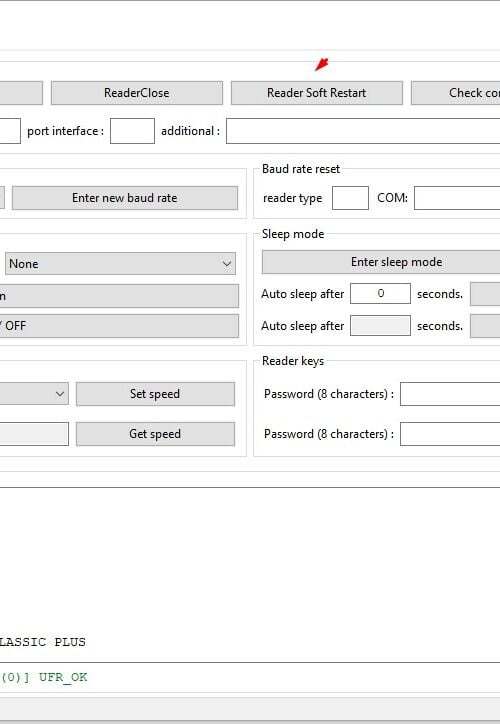
Task: Click the LASSIC PLUS log text
Action: click(x=42, y=642)
